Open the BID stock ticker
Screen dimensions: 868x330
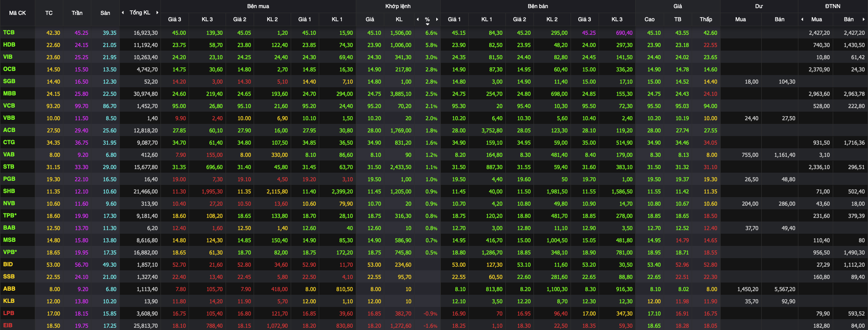pos(8,264)
